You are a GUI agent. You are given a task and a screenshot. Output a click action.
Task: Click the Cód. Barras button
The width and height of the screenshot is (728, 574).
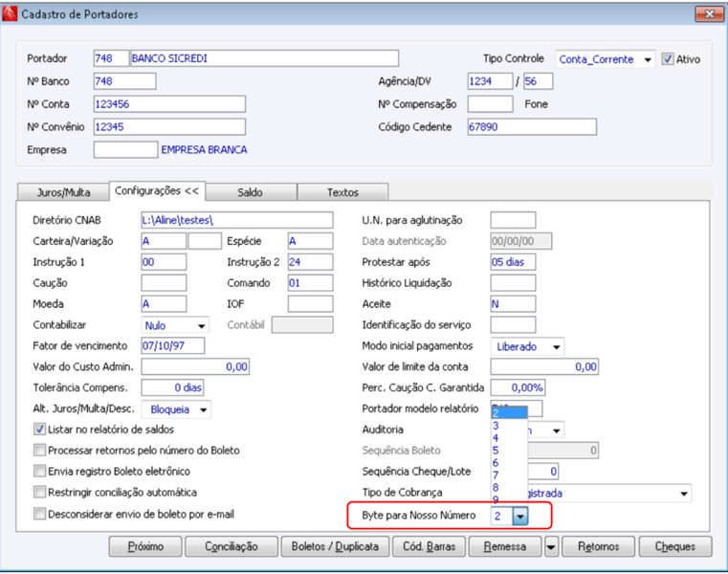click(429, 546)
